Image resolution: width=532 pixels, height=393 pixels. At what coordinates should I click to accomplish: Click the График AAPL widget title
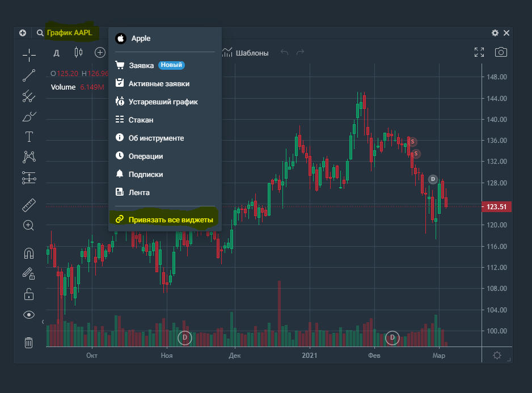coord(70,33)
